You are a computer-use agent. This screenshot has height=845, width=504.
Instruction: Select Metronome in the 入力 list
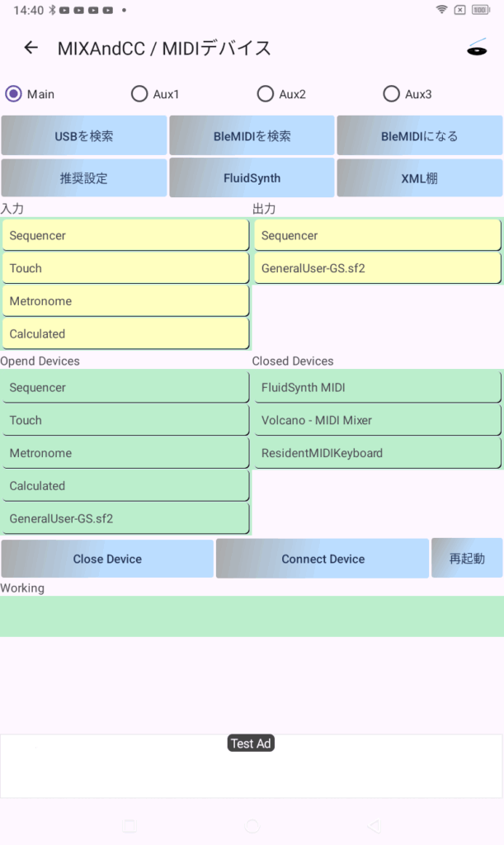click(125, 301)
